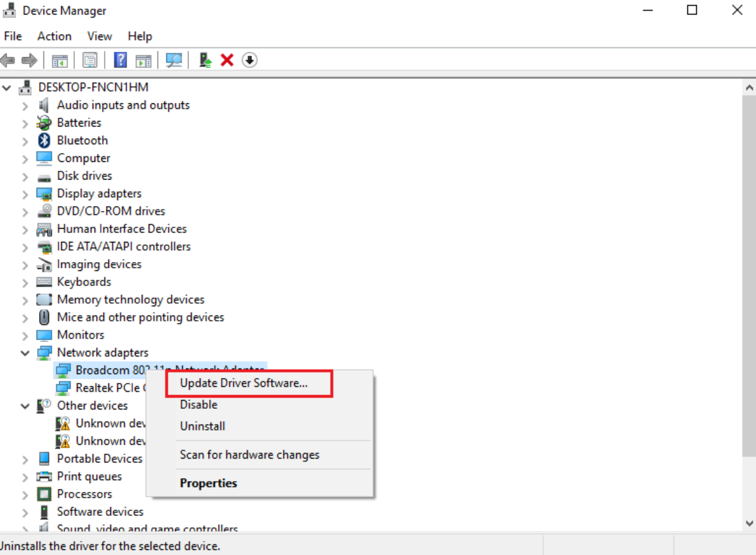Screen dimensions: 756x555
Task: Open the Action menu
Action: coord(54,36)
